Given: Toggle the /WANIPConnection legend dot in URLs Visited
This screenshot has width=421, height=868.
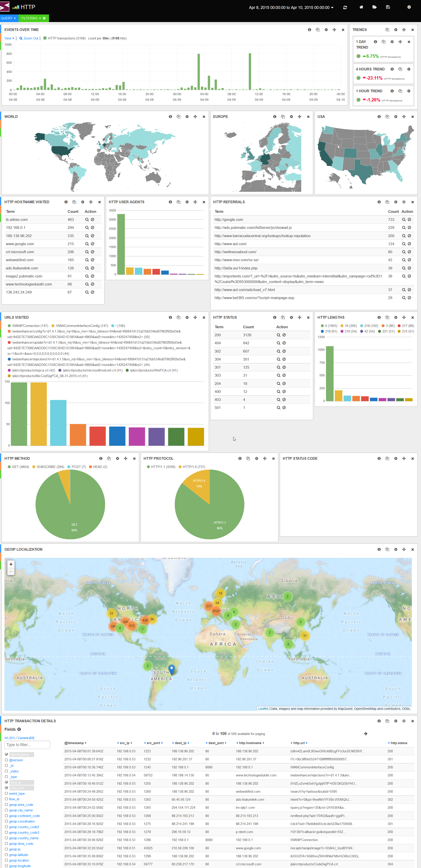Looking at the screenshot, I should click(x=9, y=326).
